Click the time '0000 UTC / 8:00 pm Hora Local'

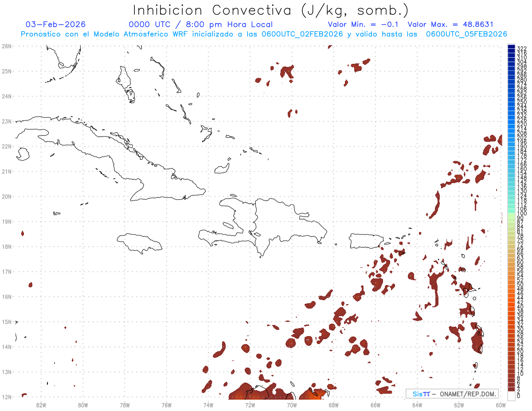click(x=201, y=24)
